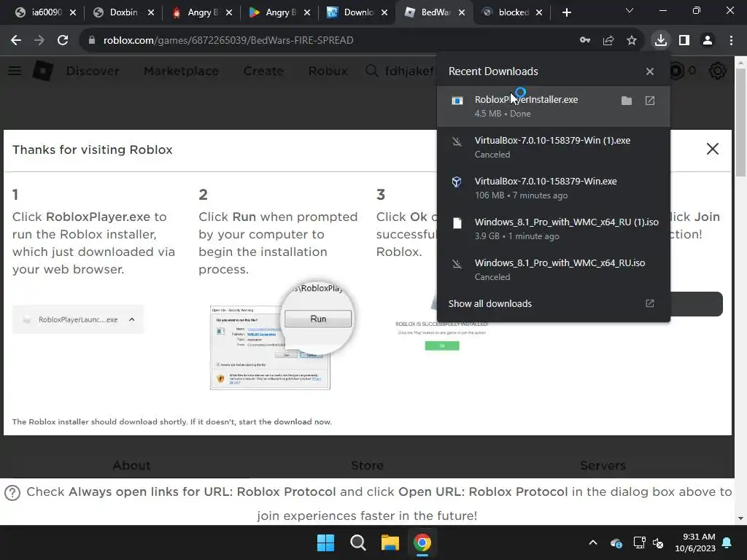Image resolution: width=747 pixels, height=560 pixels.
Task: Switch to the blocked tab
Action: click(x=513, y=12)
